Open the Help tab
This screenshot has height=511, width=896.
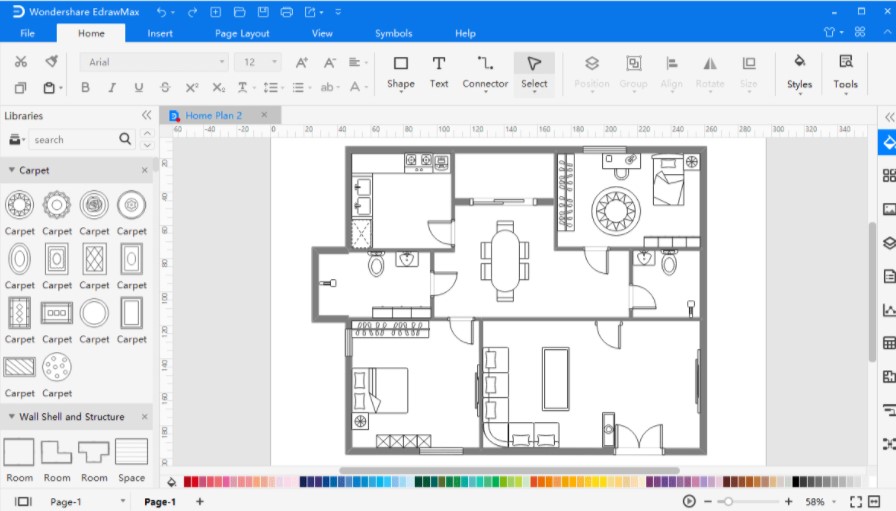pyautogui.click(x=465, y=33)
